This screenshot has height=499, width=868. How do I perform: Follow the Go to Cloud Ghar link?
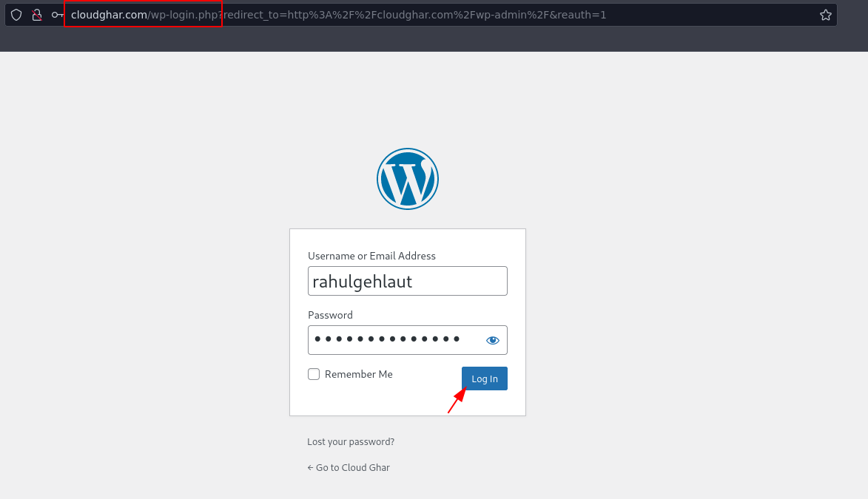349,467
